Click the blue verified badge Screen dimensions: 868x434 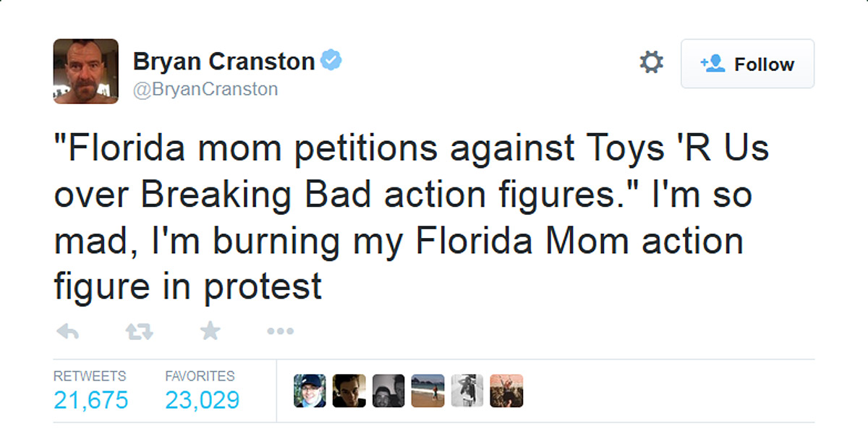pos(331,61)
